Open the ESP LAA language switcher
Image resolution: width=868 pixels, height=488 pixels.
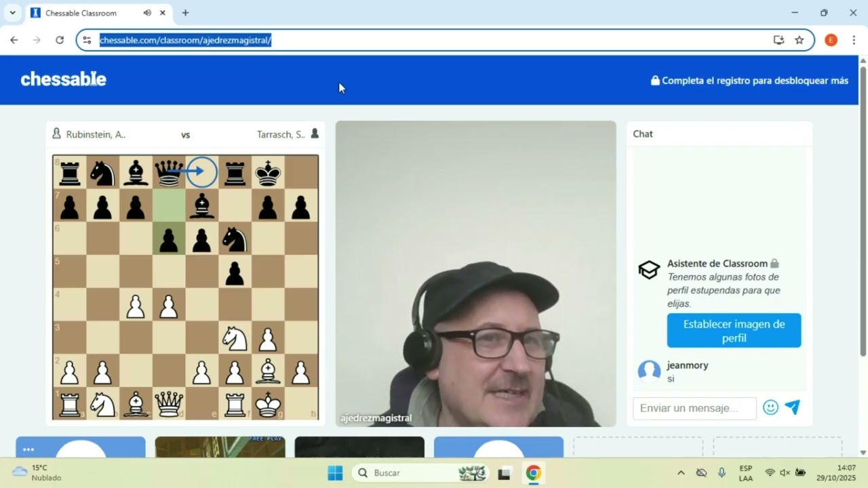coord(745,473)
